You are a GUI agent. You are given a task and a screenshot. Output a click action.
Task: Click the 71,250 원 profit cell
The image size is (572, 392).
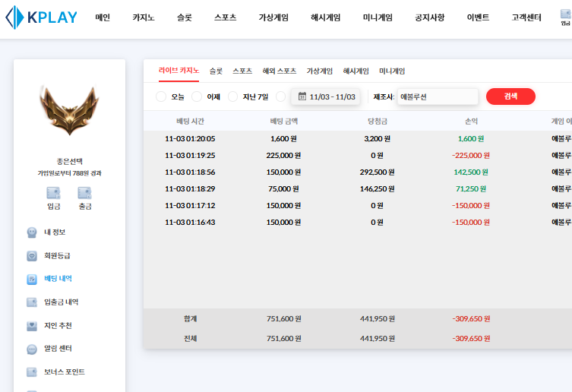click(471, 189)
